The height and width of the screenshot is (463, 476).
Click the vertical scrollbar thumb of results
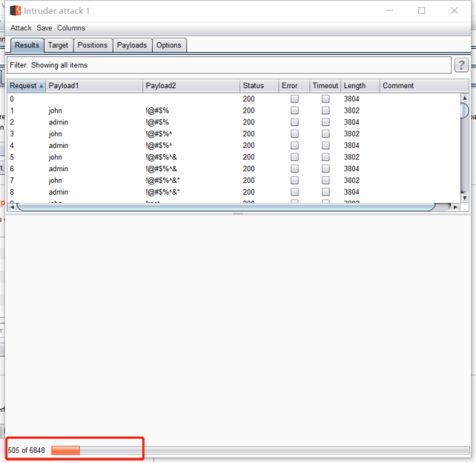point(464,111)
